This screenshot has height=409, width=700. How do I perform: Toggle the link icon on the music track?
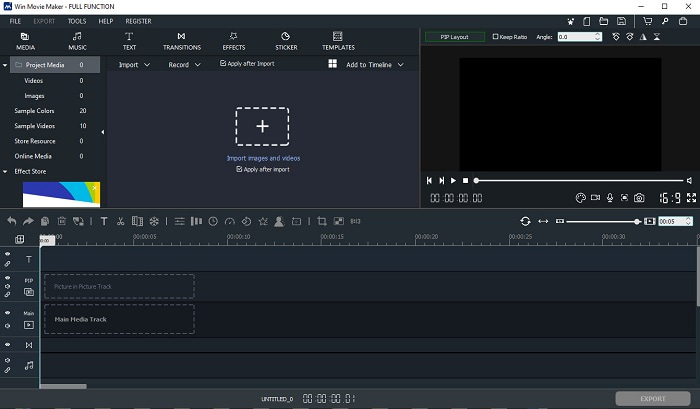(x=8, y=370)
